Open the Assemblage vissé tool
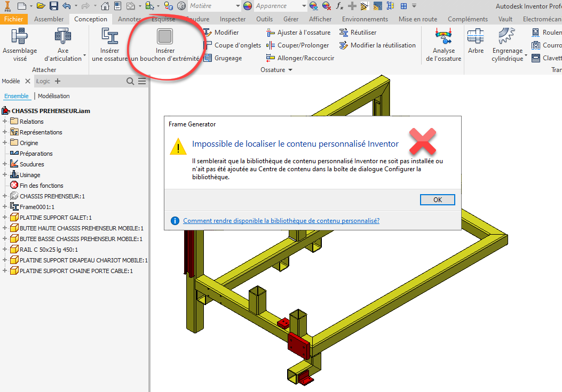This screenshot has height=392, width=562. [x=20, y=37]
